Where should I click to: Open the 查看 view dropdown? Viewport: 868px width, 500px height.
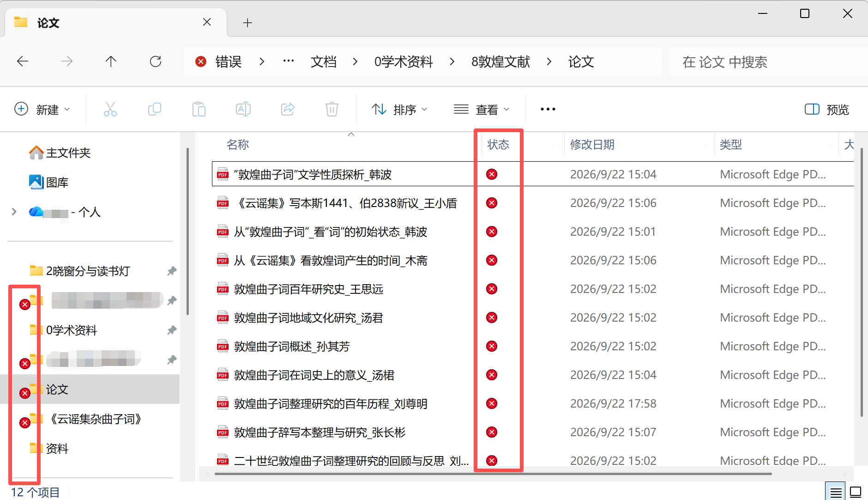pos(482,110)
